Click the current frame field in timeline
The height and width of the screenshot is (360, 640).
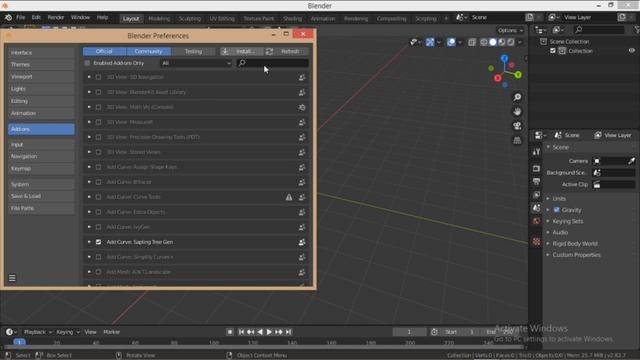409,332
